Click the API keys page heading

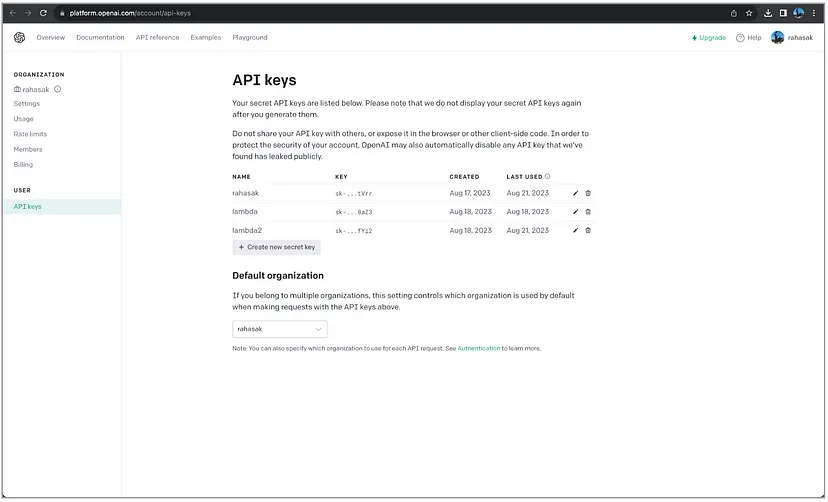click(264, 80)
